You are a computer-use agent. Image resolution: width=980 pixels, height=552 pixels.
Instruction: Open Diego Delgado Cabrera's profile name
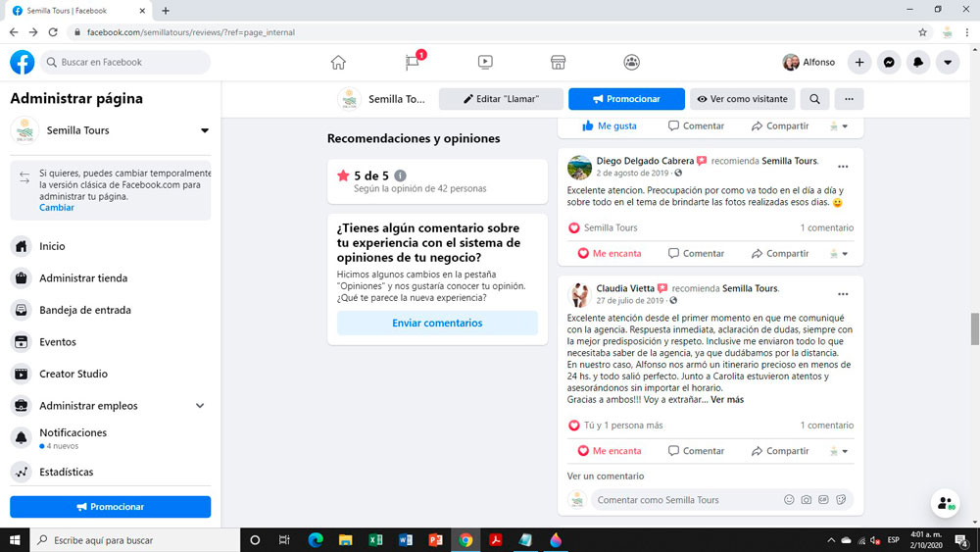[645, 161]
